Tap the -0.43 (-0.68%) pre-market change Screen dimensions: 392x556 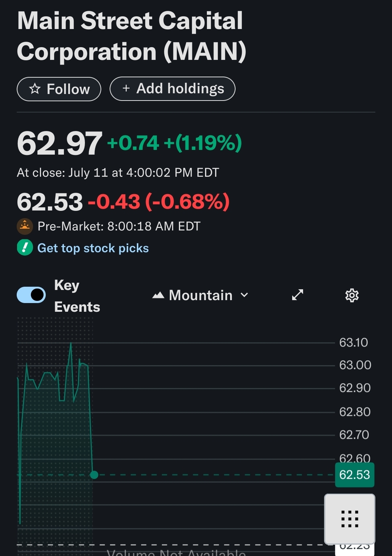point(159,202)
